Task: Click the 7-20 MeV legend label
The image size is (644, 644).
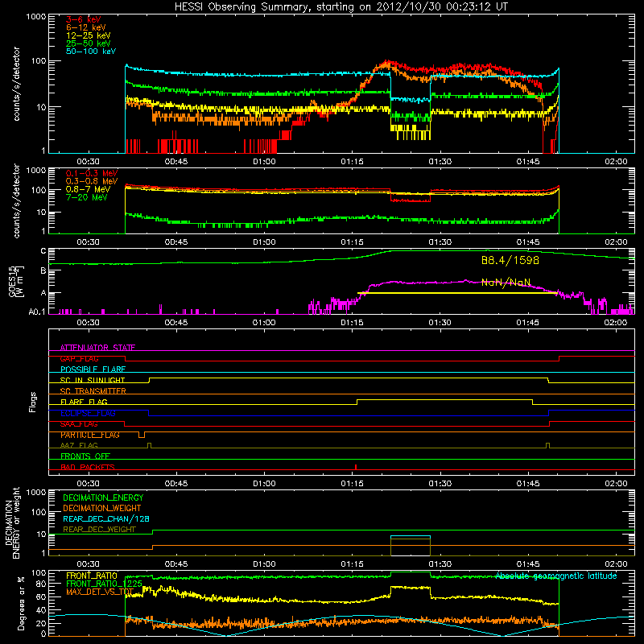Action: coord(86,197)
